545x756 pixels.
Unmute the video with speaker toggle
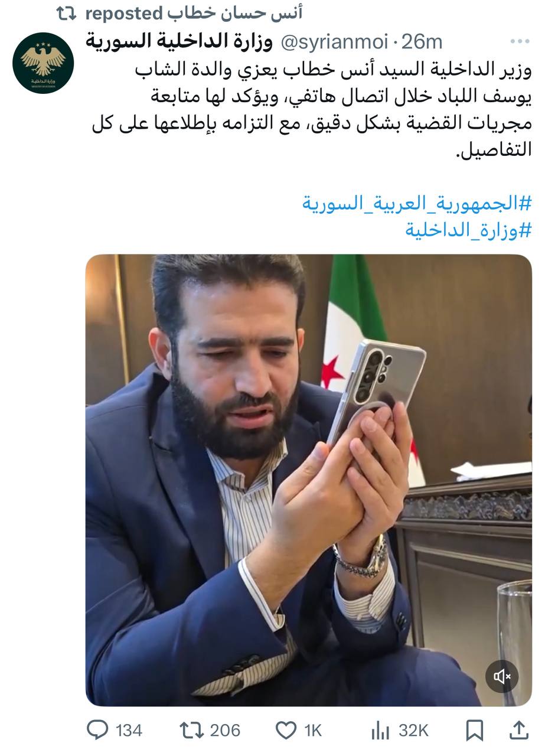(x=502, y=676)
